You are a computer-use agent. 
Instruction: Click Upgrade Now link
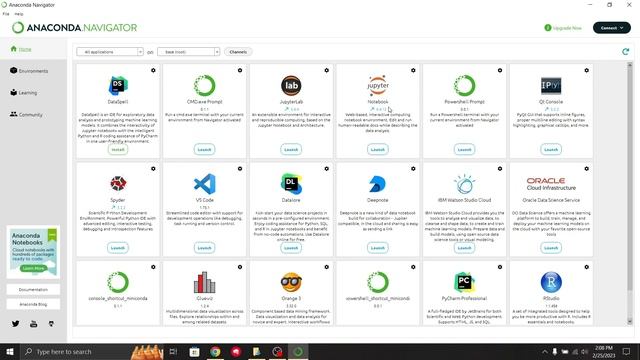[563, 28]
